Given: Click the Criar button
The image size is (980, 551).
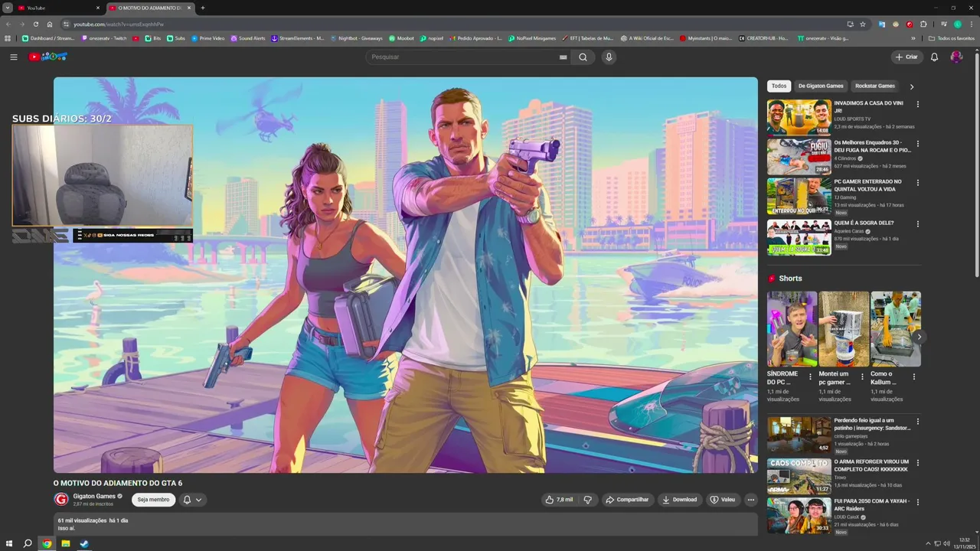Looking at the screenshot, I should pyautogui.click(x=906, y=57).
